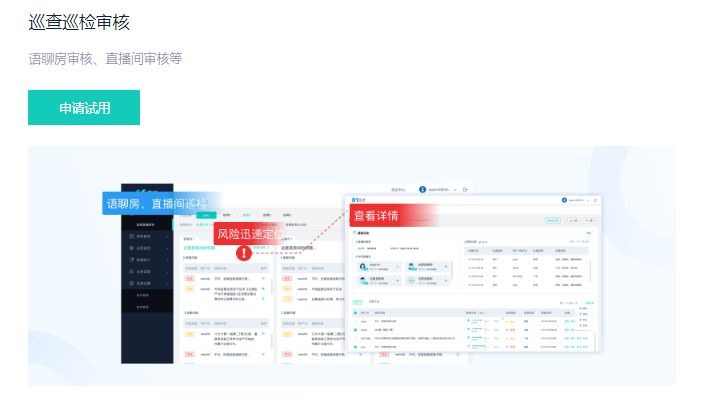Expand the last dark sidebar menu chevron
The height and width of the screenshot is (400, 708).
(168, 283)
